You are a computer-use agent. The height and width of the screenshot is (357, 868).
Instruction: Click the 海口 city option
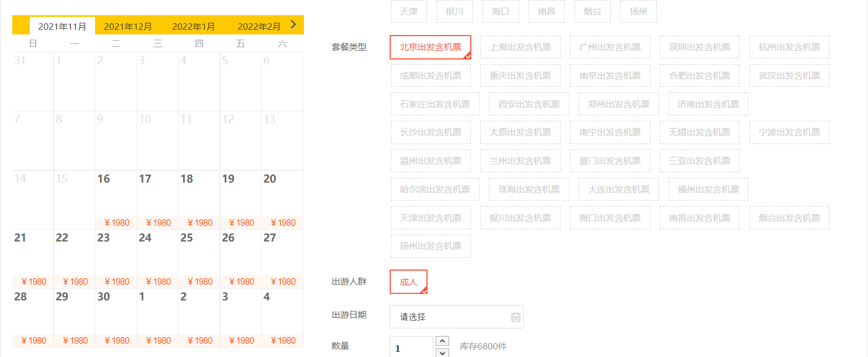501,11
